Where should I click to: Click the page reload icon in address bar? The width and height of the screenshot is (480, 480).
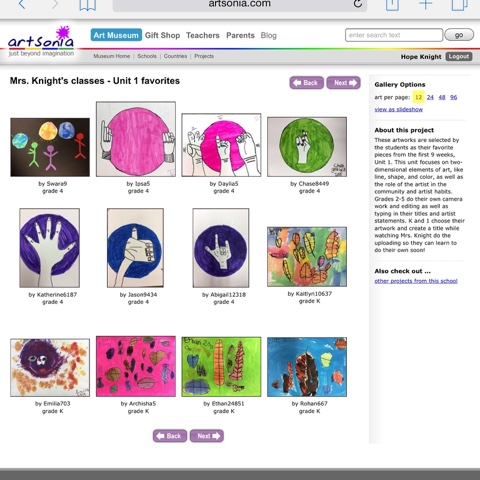tap(358, 4)
